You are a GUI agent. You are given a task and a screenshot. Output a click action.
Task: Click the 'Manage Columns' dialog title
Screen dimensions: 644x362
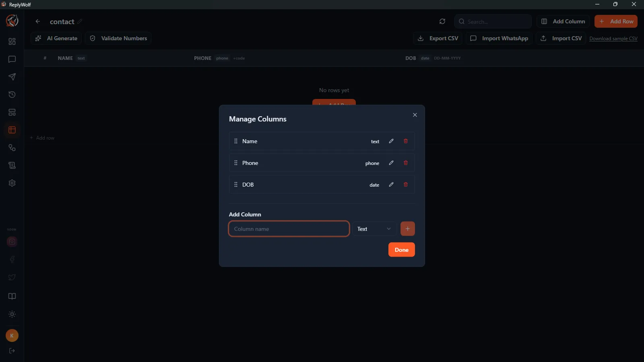(258, 119)
